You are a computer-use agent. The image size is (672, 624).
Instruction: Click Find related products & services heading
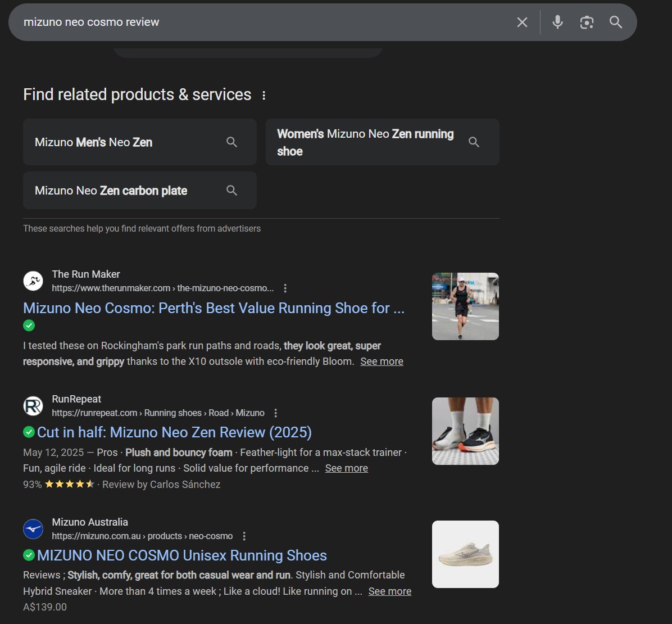[137, 95]
